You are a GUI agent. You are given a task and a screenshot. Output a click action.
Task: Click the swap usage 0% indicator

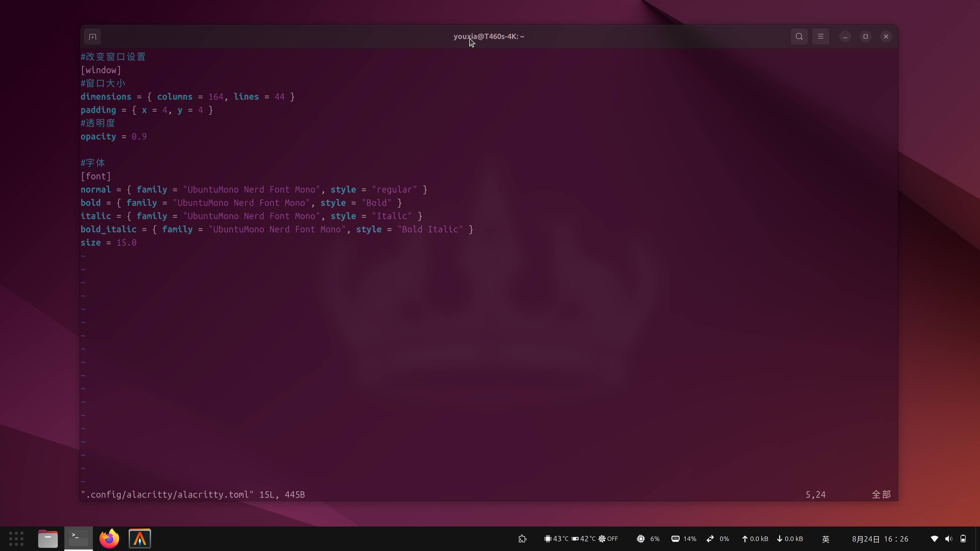coord(718,539)
